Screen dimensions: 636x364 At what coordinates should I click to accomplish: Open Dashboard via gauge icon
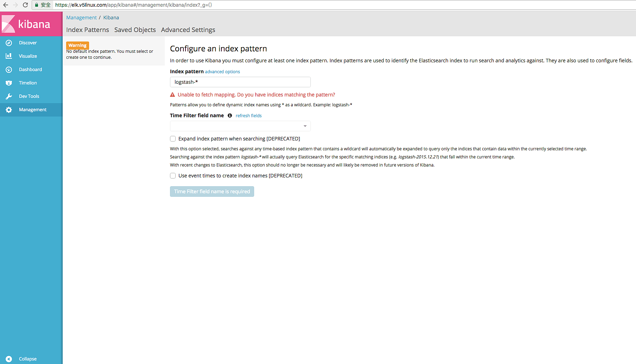point(9,70)
